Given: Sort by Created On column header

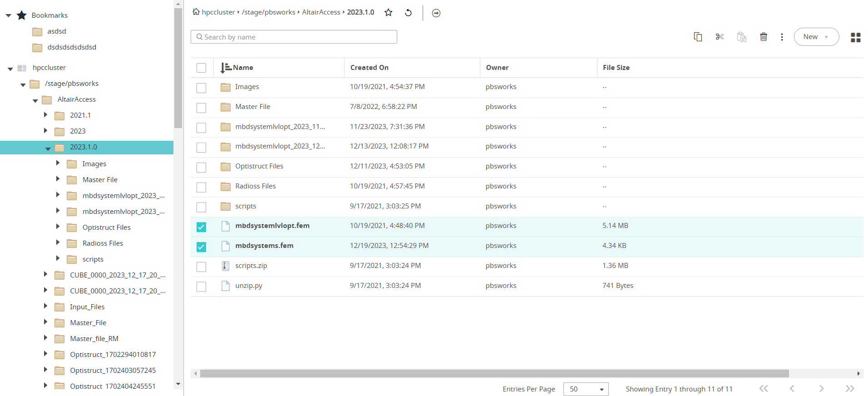Looking at the screenshot, I should 369,68.
